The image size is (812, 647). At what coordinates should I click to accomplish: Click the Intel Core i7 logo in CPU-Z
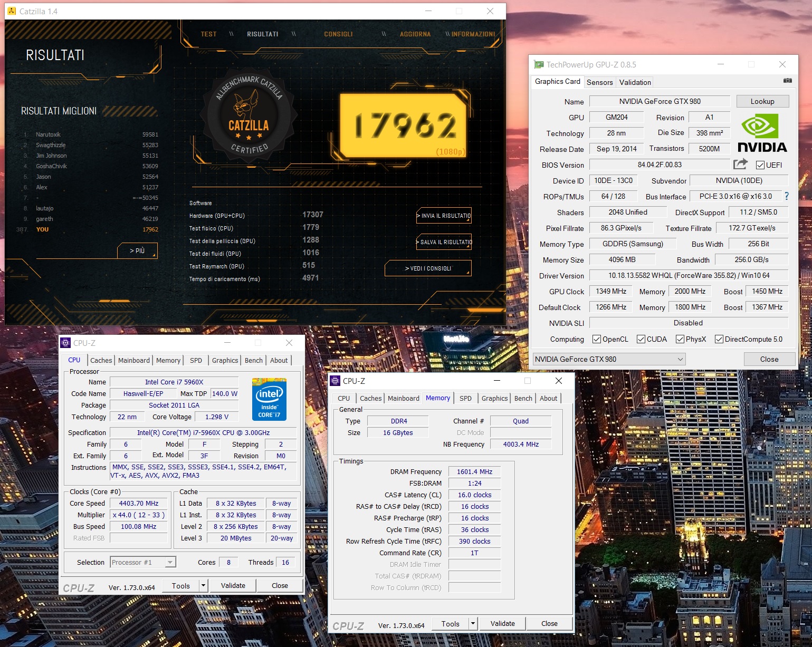tap(269, 399)
